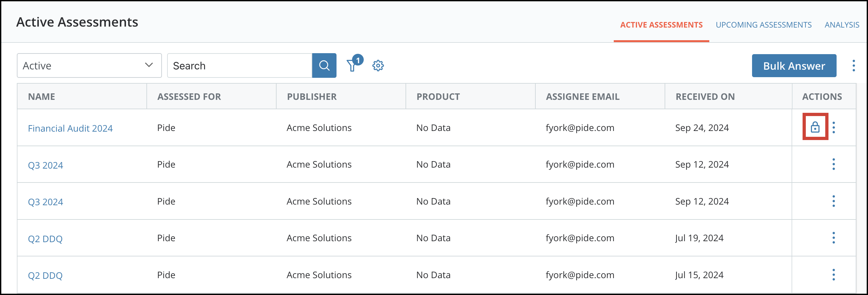Click the Assignee Email column header
This screenshot has height=295, width=868.
pos(582,97)
